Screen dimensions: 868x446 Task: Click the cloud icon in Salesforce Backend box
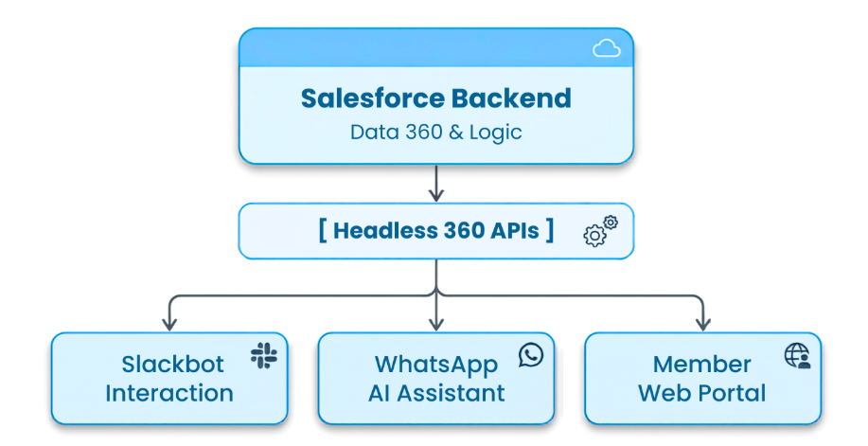[x=607, y=48]
